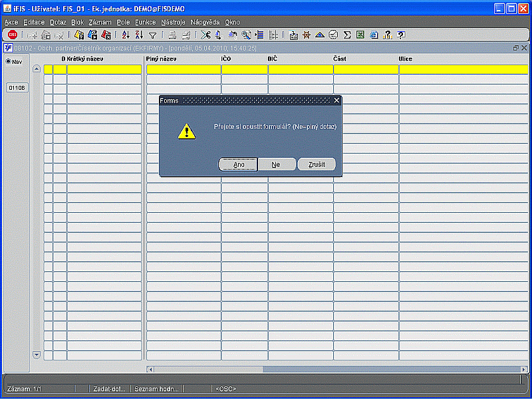Click the clock icon in toolbar
Viewport: 532px width, 399px height.
pyautogui.click(x=334, y=35)
